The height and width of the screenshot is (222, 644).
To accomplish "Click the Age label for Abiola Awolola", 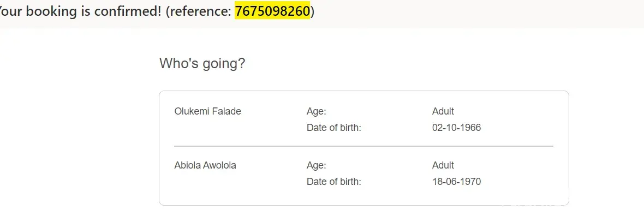I will 317,165.
